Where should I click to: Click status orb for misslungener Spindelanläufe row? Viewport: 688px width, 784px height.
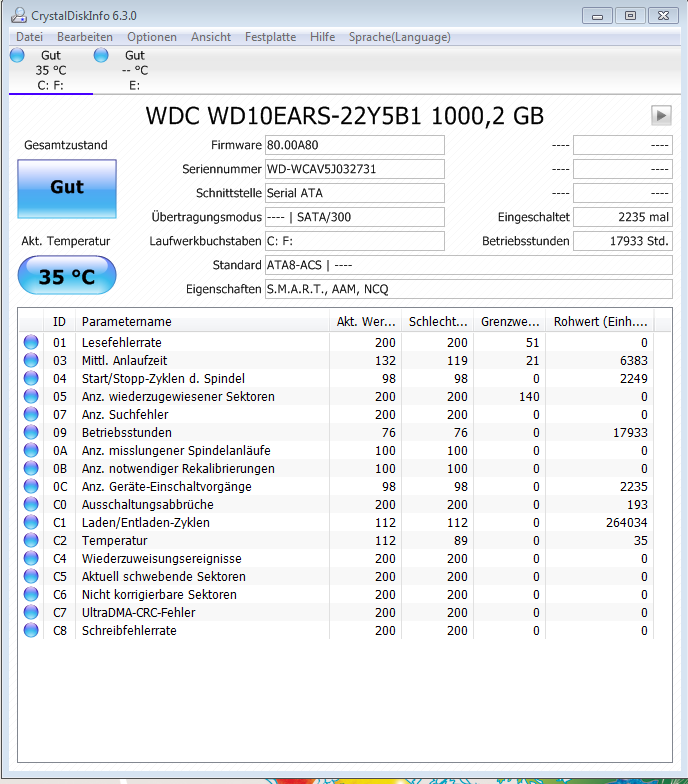click(31, 450)
